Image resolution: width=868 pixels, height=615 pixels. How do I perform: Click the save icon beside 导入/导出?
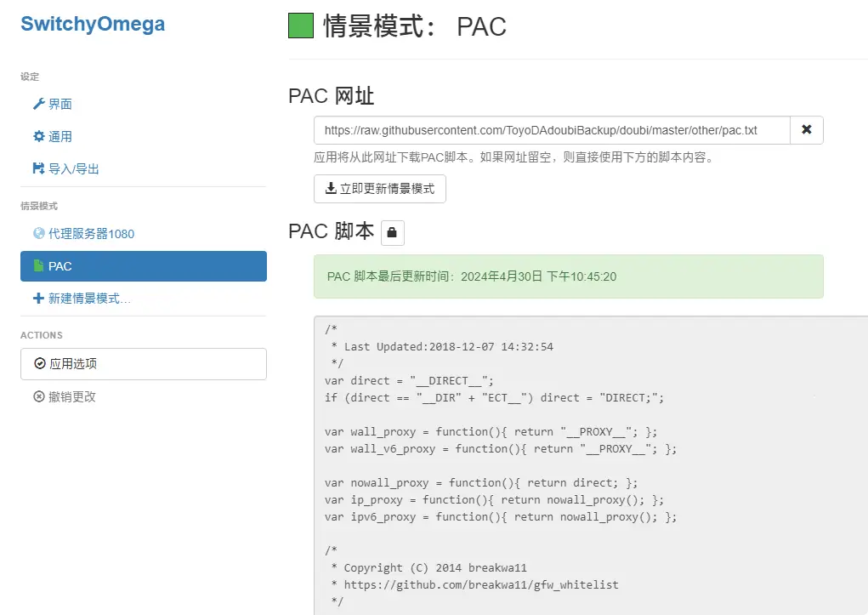click(x=38, y=168)
